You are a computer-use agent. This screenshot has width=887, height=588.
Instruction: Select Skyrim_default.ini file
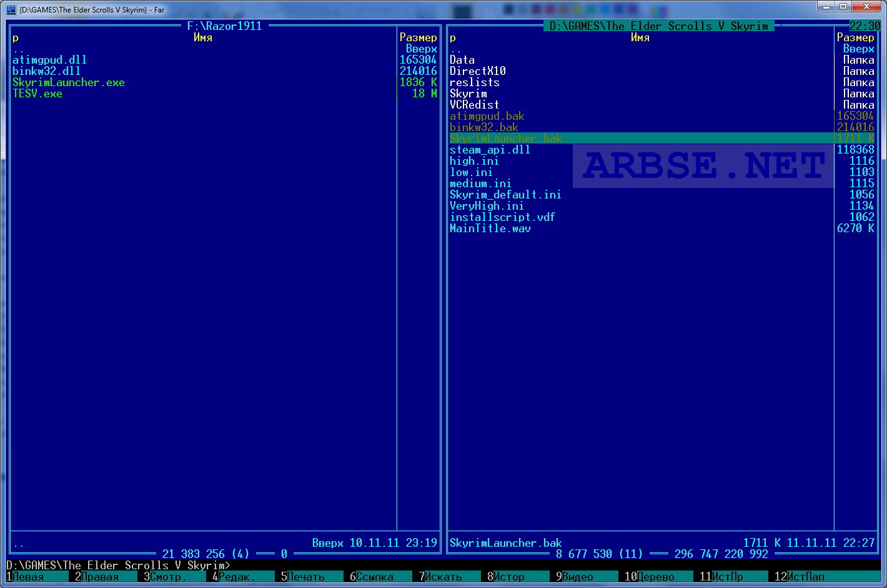(506, 195)
